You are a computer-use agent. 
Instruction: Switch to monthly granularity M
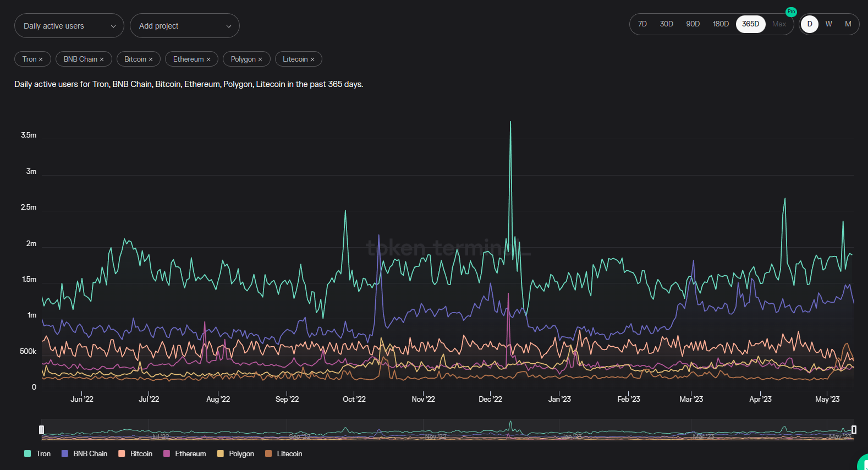(848, 24)
